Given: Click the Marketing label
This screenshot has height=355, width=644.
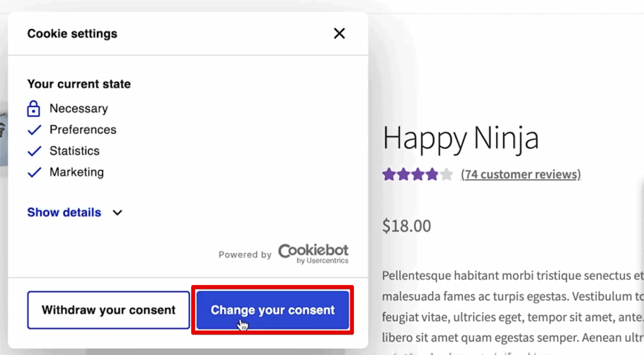Looking at the screenshot, I should [77, 172].
